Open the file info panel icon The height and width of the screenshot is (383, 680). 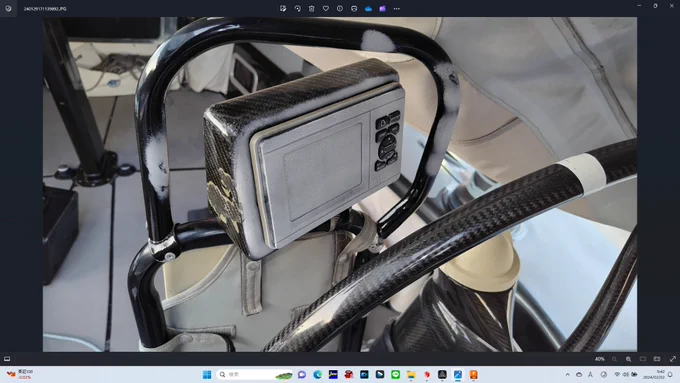coord(340,9)
